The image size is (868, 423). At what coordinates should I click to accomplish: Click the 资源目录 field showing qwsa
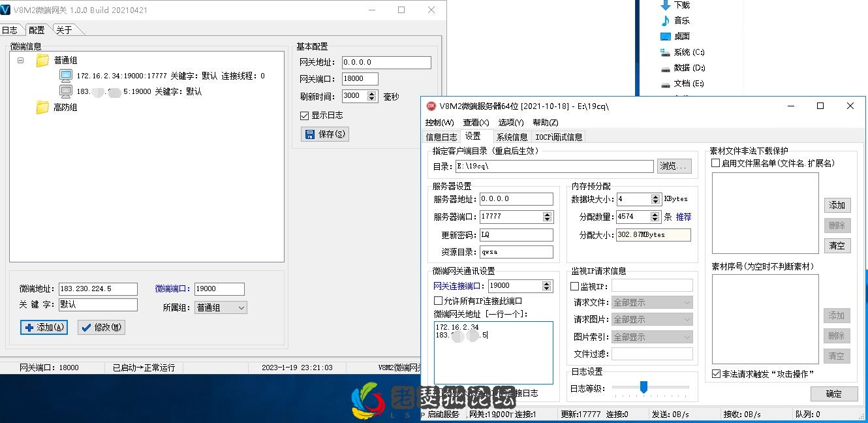click(516, 252)
